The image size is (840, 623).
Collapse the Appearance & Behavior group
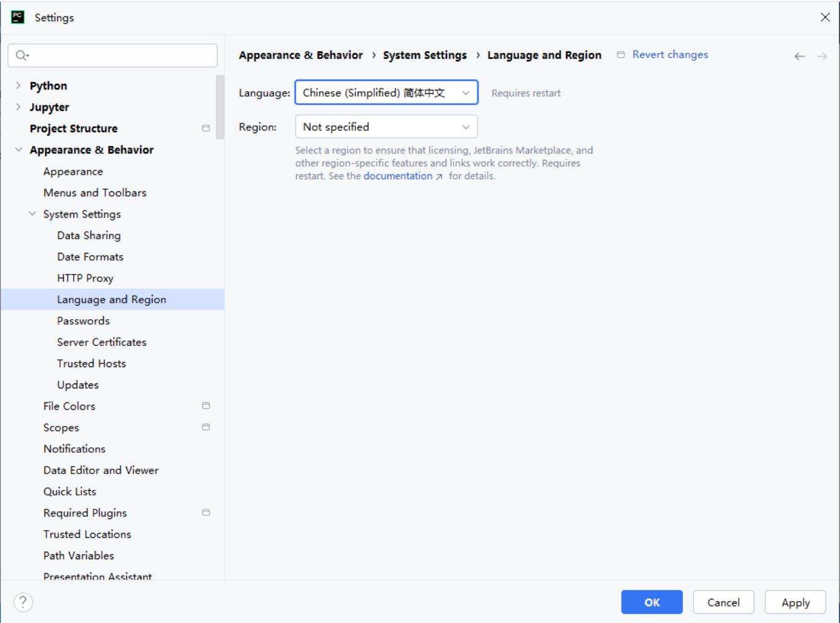(x=18, y=150)
